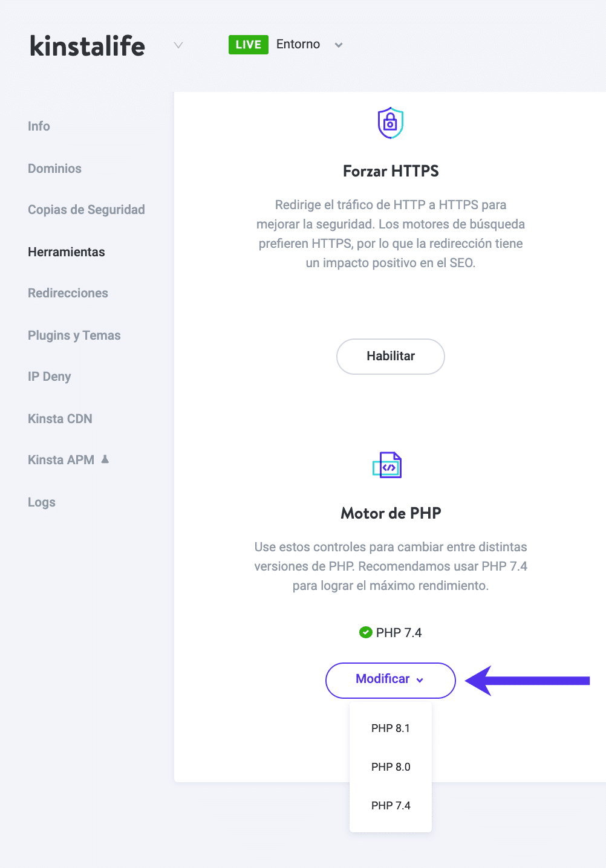The image size is (606, 868).
Task: Click the kinstalife logo
Action: click(x=88, y=46)
